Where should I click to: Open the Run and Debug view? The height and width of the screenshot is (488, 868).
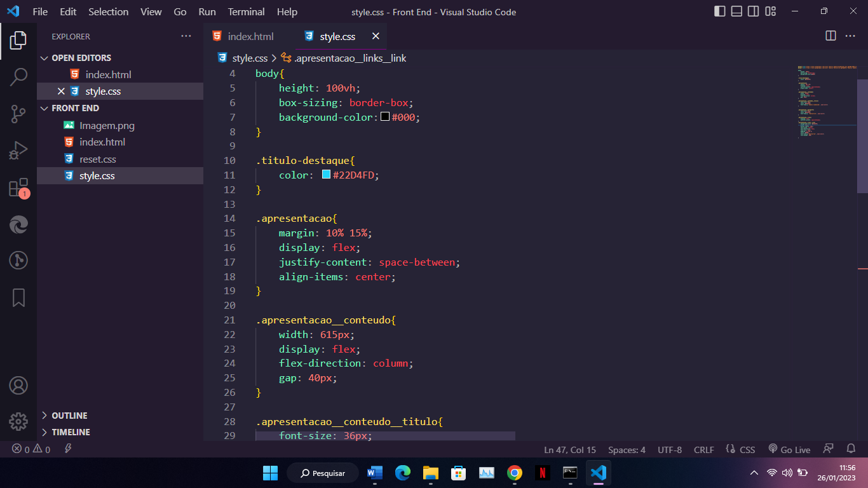[18, 151]
